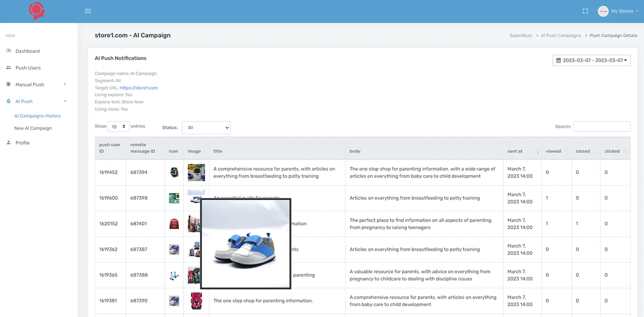This screenshot has height=317, width=644.
Task: Click the AI Push bell icon
Action: (8, 101)
